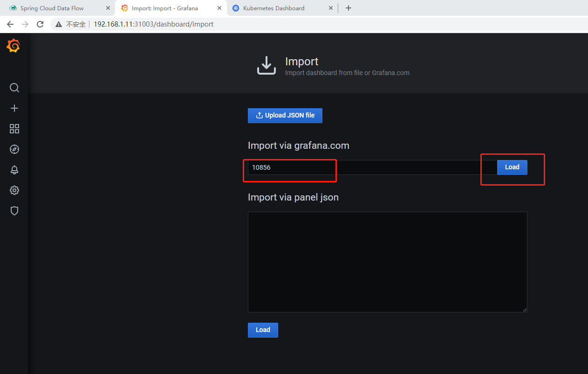Close the Spring Cloud Data Flow tab
Viewport: 588px width, 374px height.
click(108, 8)
